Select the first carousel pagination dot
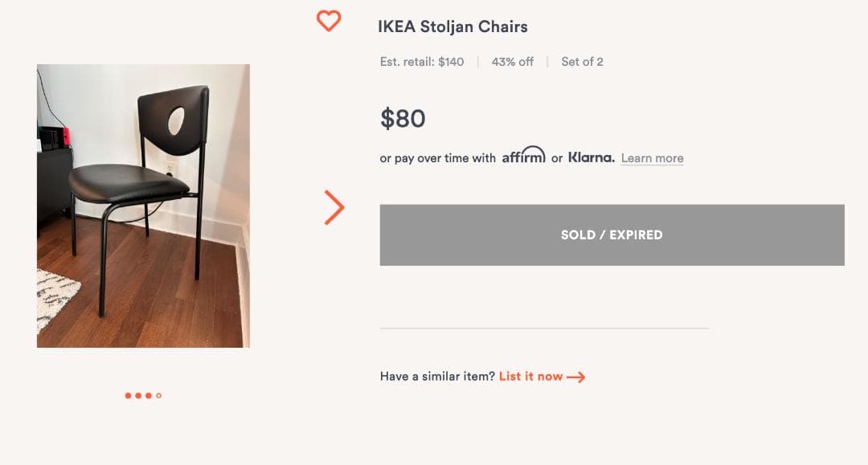Viewport: 868px width, 465px height. 128,395
